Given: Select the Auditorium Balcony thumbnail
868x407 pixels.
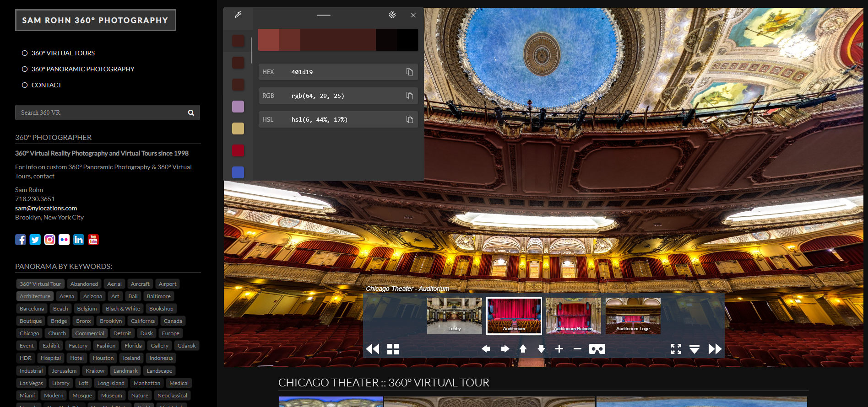Looking at the screenshot, I should pos(573,316).
